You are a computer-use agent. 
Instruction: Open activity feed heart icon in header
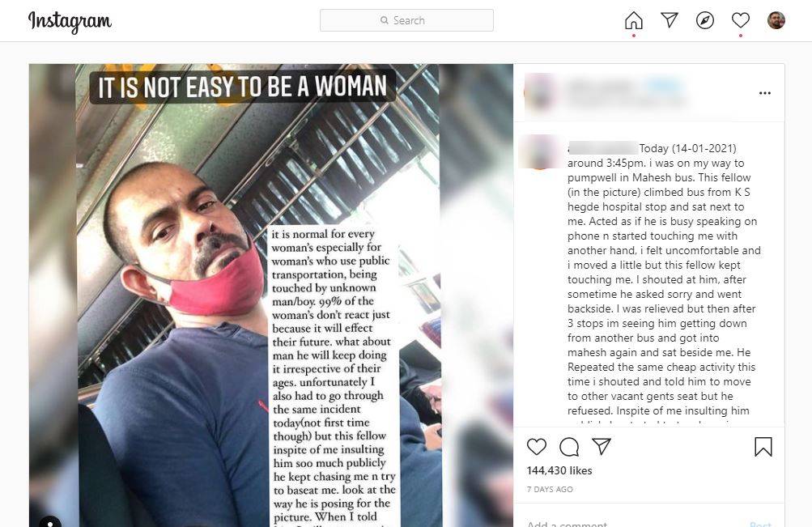pyautogui.click(x=741, y=20)
